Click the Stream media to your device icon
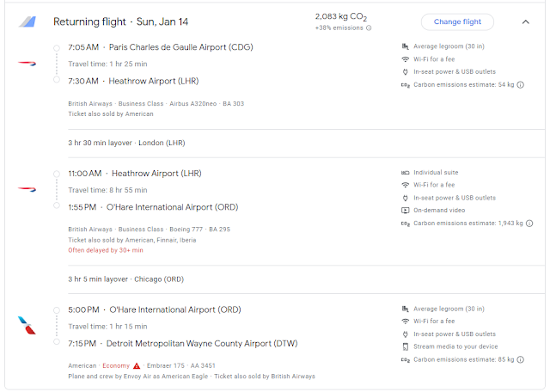Image resolution: width=550 pixels, height=392 pixels. coord(406,347)
